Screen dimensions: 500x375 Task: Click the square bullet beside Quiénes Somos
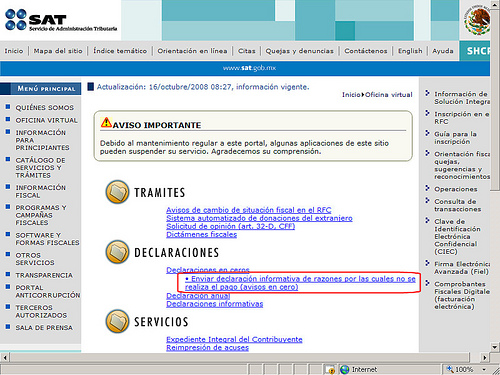[x=8, y=107]
